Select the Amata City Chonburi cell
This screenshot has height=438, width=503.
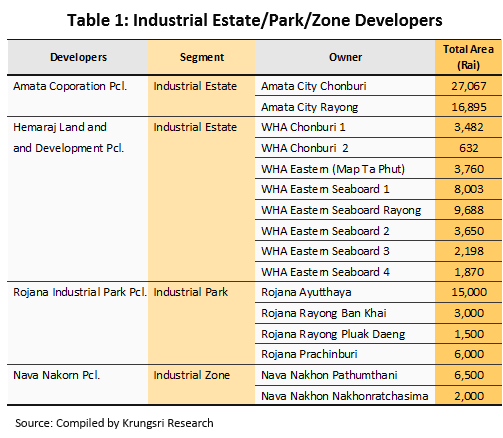tap(345, 86)
